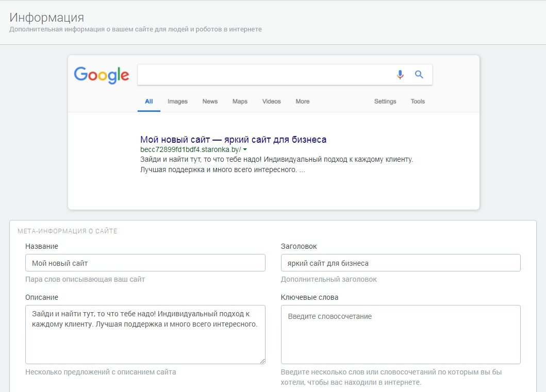Viewport: 546px width, 392px height.
Task: Focus the Название input field
Action: point(145,263)
